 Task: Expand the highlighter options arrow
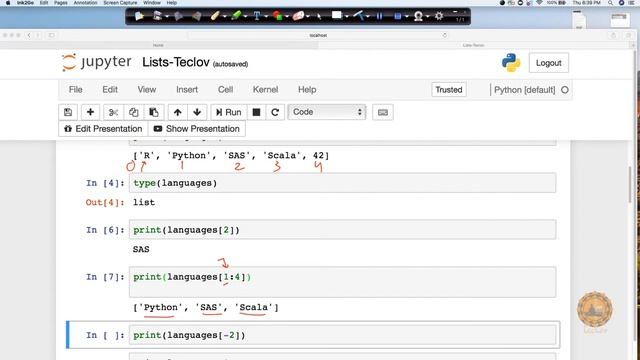(x=245, y=17)
